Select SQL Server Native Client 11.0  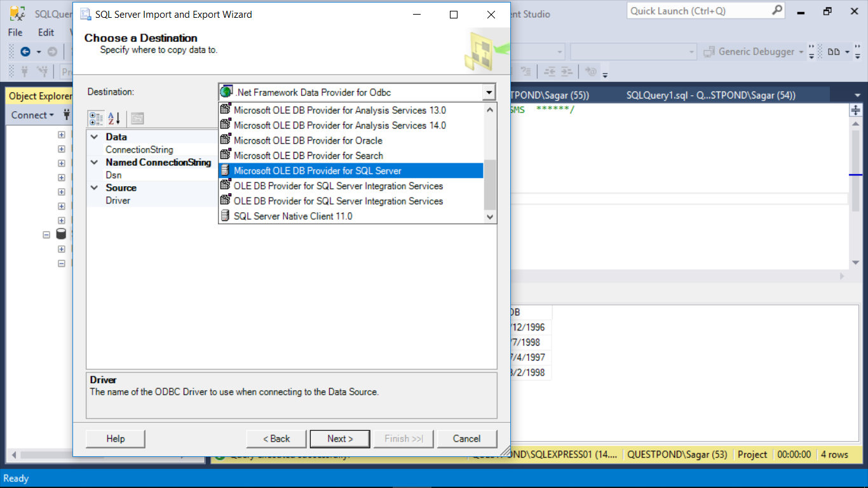351,216
